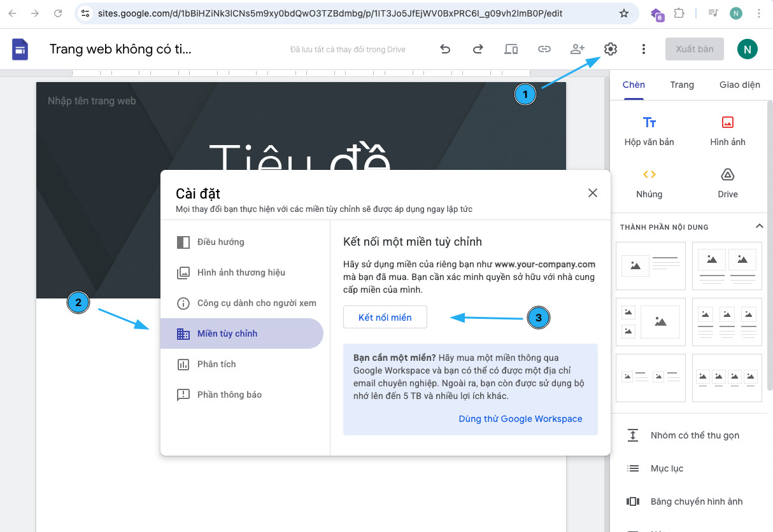This screenshot has width=773, height=532.
Task: Open the device preview icon
Action: click(x=511, y=49)
